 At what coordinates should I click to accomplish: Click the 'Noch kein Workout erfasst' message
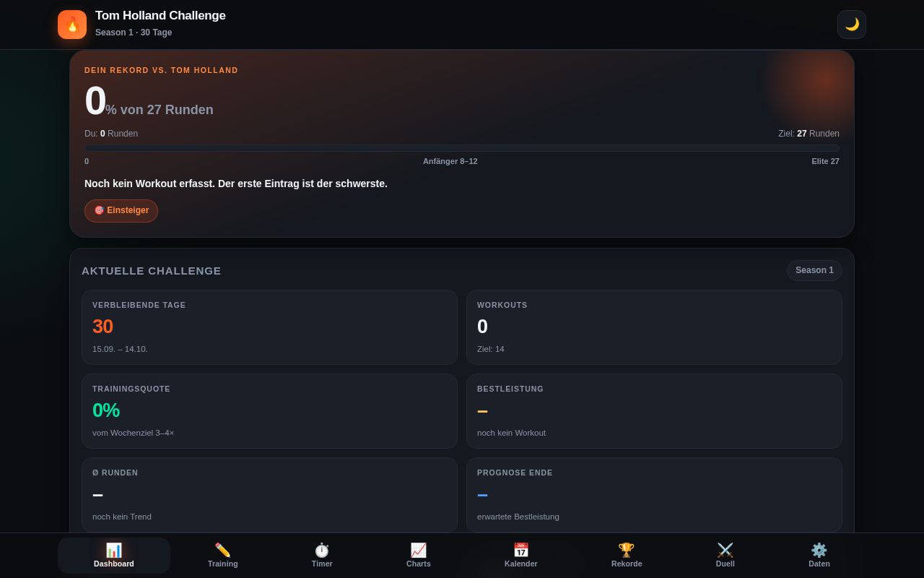236,184
